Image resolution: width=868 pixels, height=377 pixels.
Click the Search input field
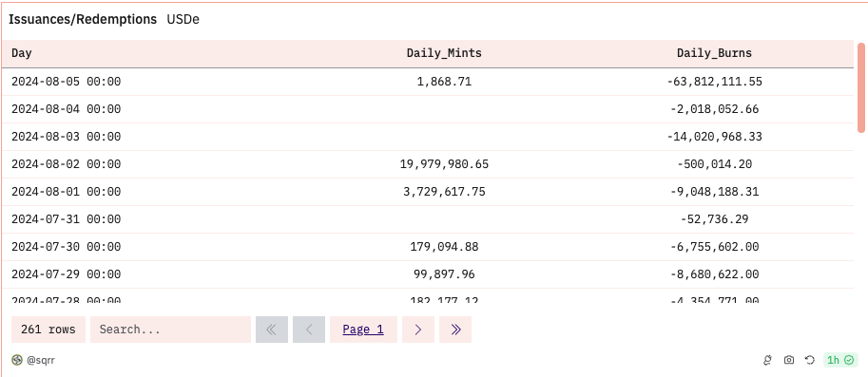click(170, 330)
